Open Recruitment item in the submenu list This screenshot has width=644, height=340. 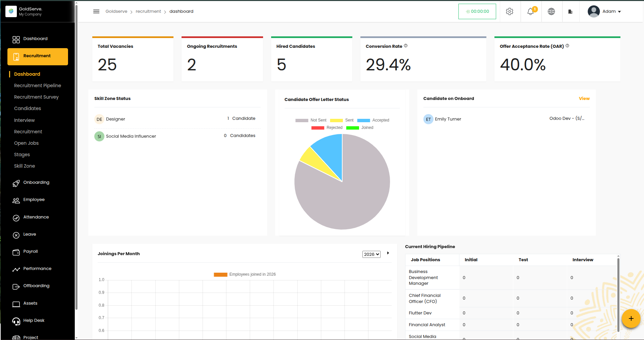coord(28,132)
